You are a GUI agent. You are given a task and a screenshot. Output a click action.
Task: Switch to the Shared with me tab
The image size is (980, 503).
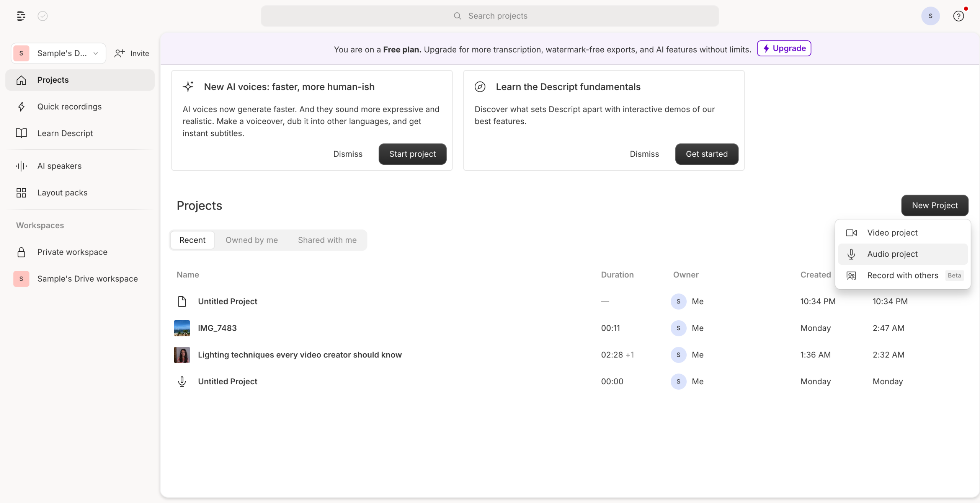(327, 240)
